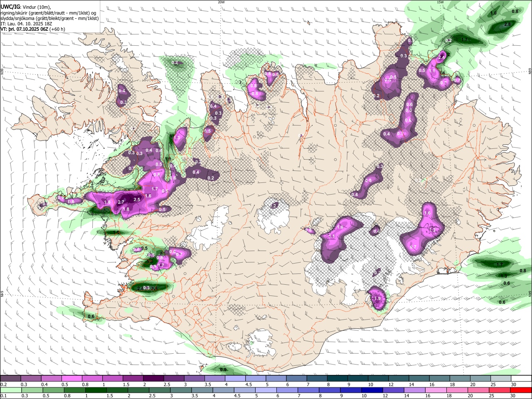Pick the pale mint first swatch of rain legend
Viewport: 532px width, 399px height.
10,390
